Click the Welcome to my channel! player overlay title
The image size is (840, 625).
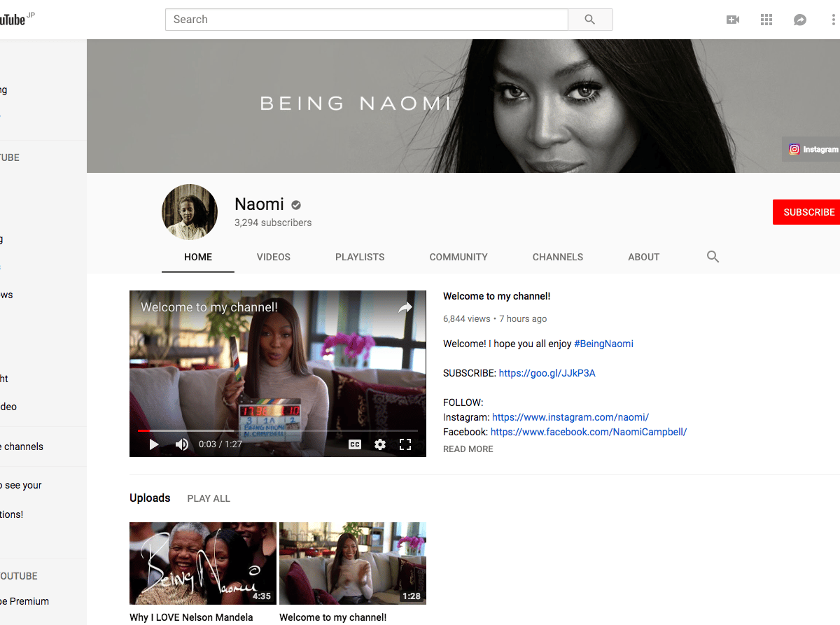209,307
